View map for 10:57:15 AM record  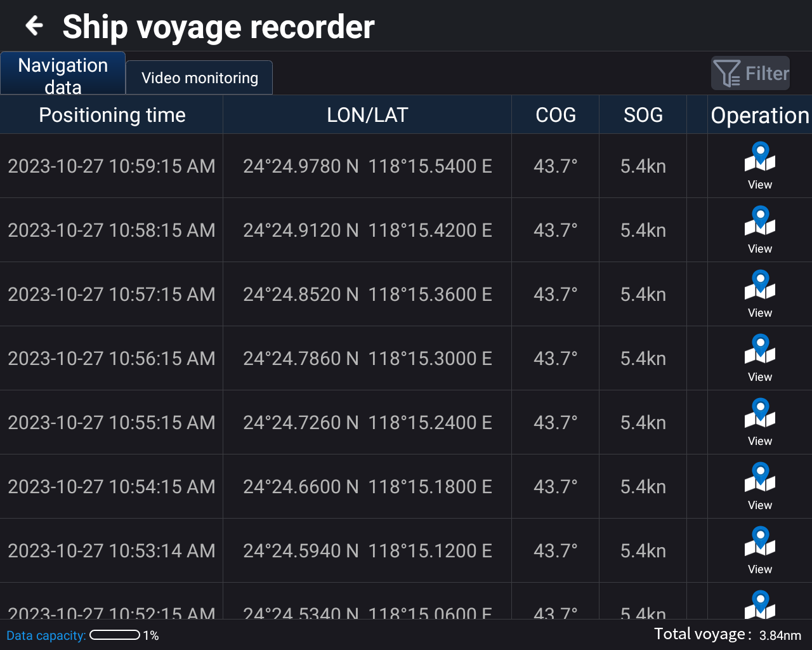(x=760, y=295)
